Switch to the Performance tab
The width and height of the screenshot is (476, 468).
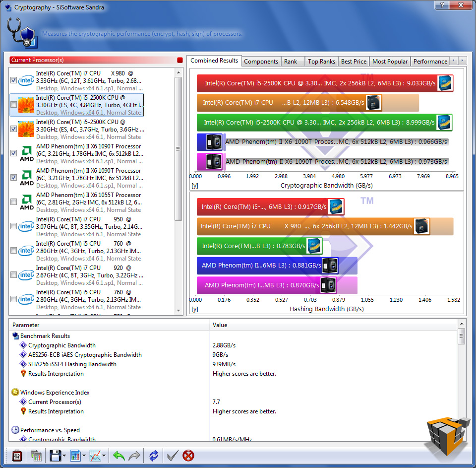pyautogui.click(x=430, y=62)
